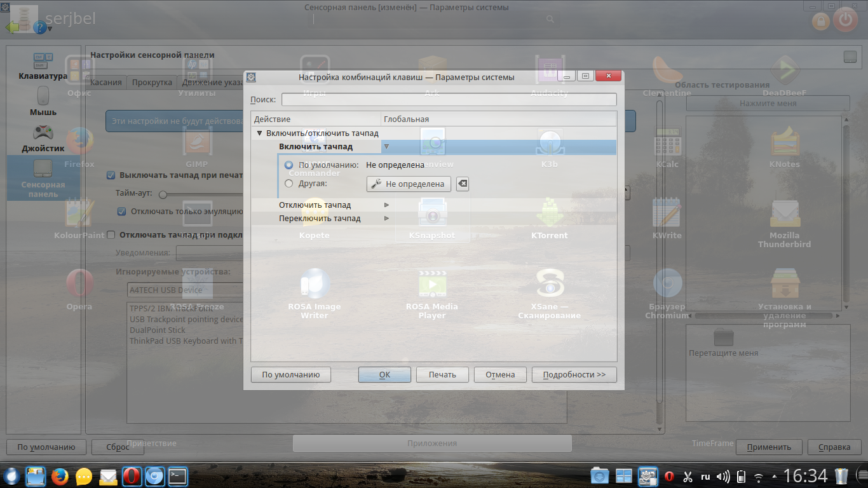Expand details with Подробности >> button
The image size is (868, 488).
pos(574,375)
